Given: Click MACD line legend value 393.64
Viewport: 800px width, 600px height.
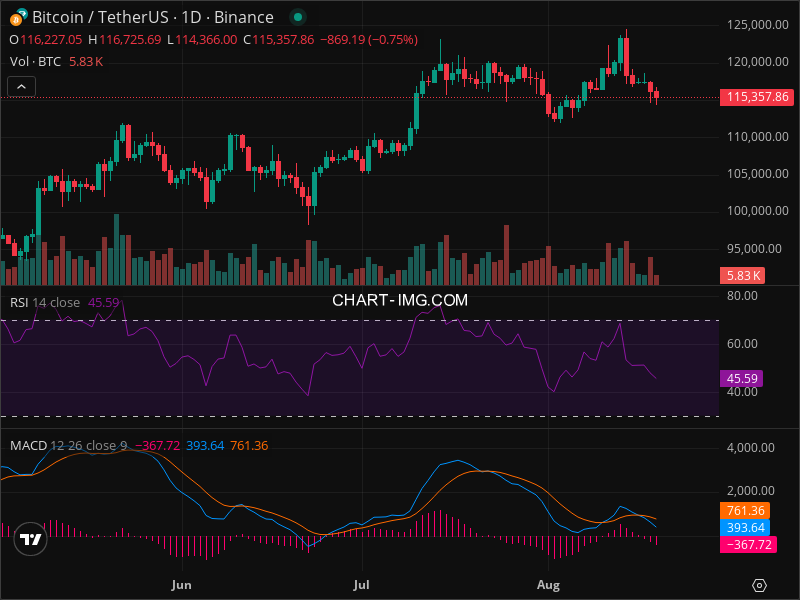Looking at the screenshot, I should point(205,445).
